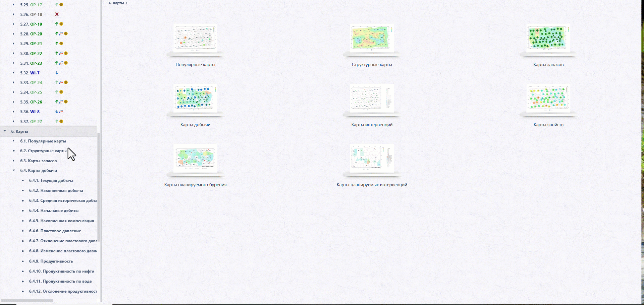Expand the 6.1. Популярные карты node

tap(13, 141)
